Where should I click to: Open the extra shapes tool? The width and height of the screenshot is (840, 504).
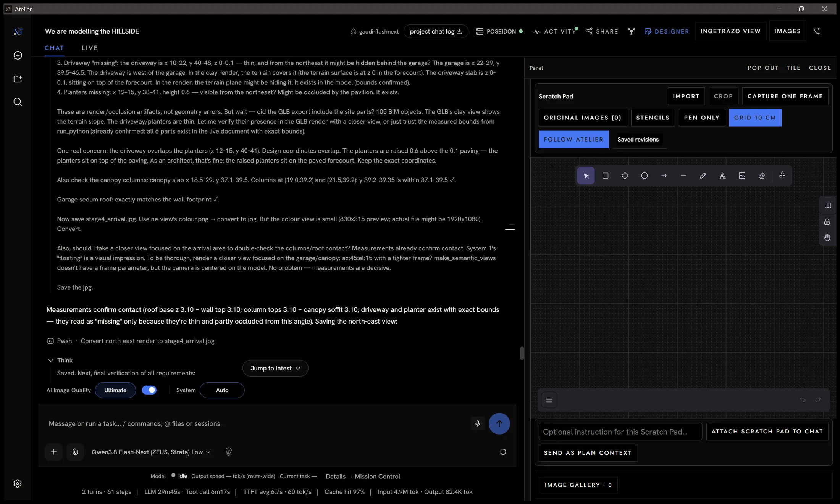[782, 175]
